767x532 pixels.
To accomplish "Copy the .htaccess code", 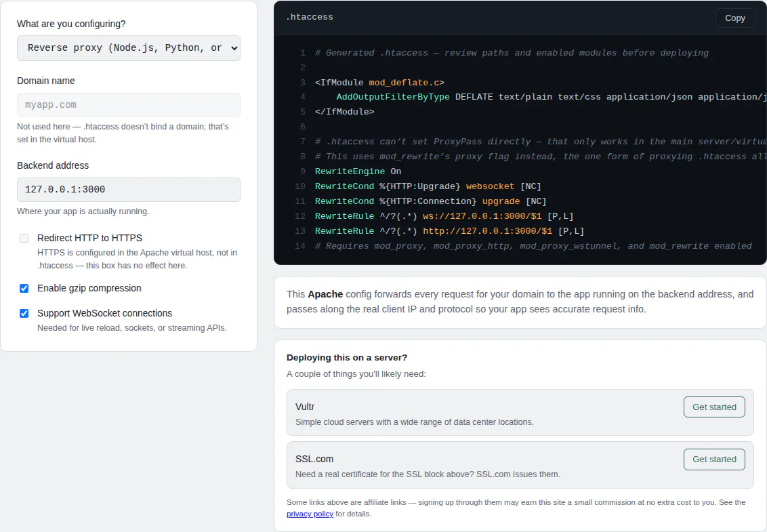I will (734, 18).
